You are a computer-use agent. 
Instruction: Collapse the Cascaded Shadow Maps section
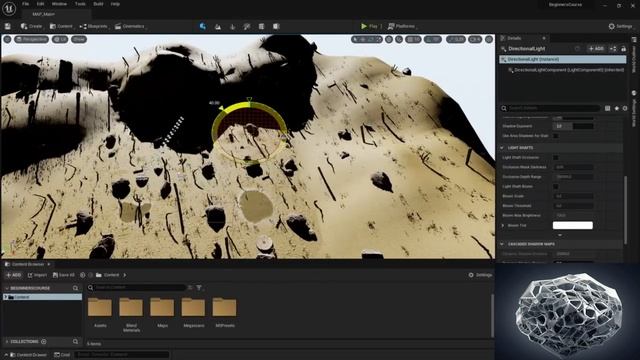502,244
